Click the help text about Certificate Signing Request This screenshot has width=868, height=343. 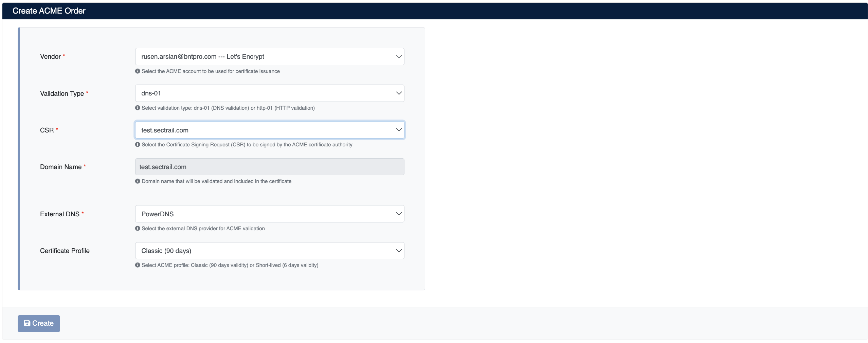coord(247,145)
